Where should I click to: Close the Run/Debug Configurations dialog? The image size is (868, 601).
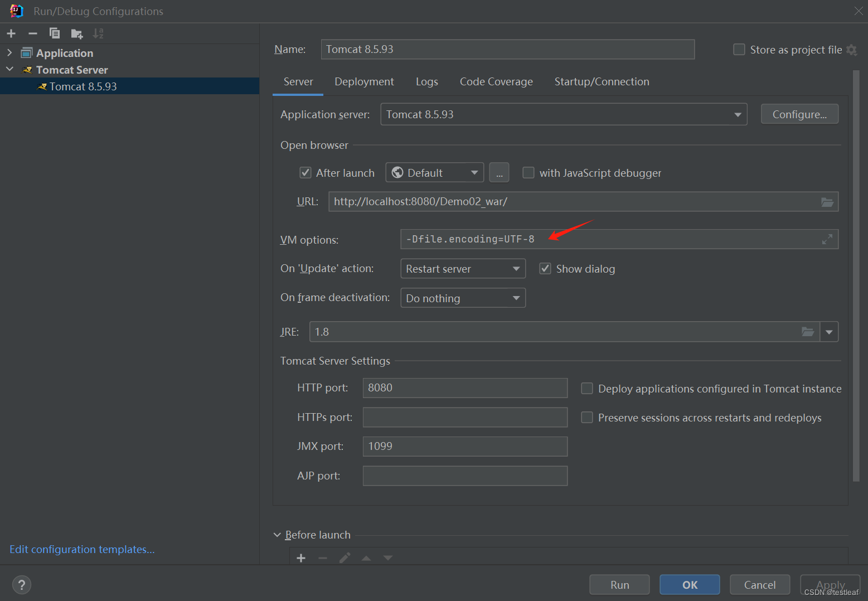[859, 11]
